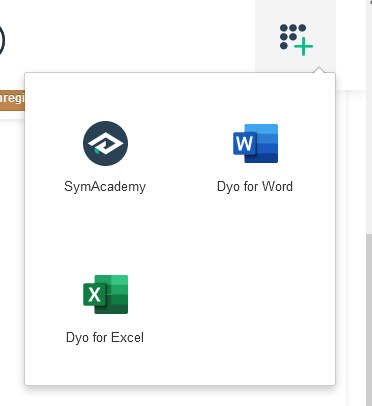372x406 pixels.
Task: Select the Dyo for Word label
Action: coord(255,186)
